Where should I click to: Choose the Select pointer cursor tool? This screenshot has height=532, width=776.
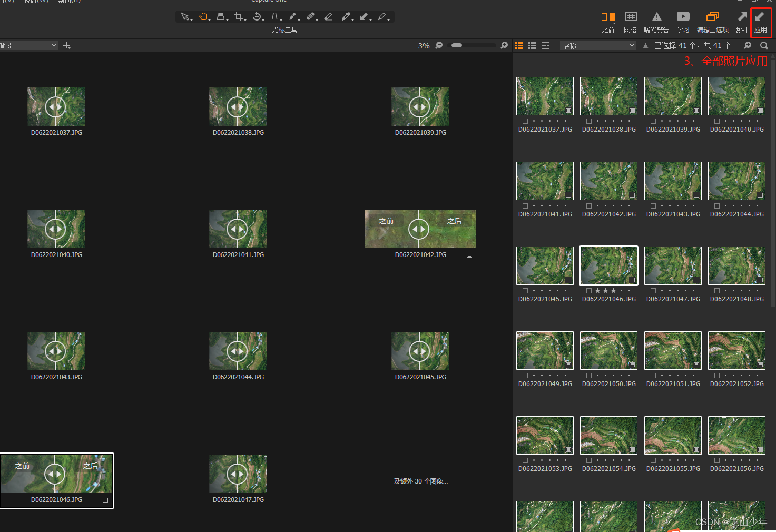tap(185, 17)
